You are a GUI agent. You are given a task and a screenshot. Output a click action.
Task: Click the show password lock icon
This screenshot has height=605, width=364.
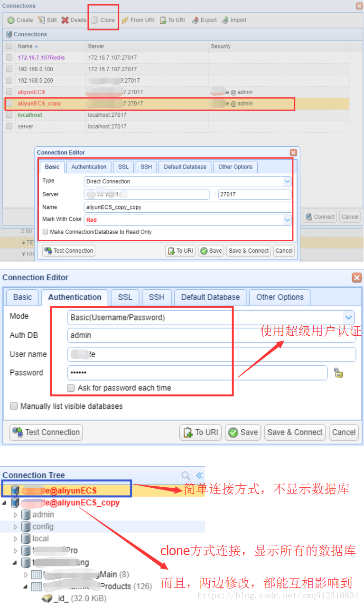click(338, 373)
